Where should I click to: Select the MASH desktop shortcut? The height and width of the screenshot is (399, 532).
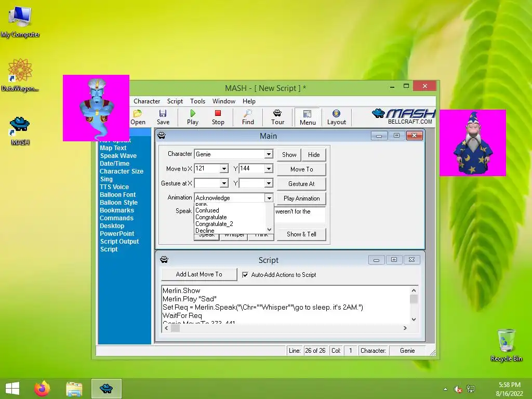pos(20,130)
